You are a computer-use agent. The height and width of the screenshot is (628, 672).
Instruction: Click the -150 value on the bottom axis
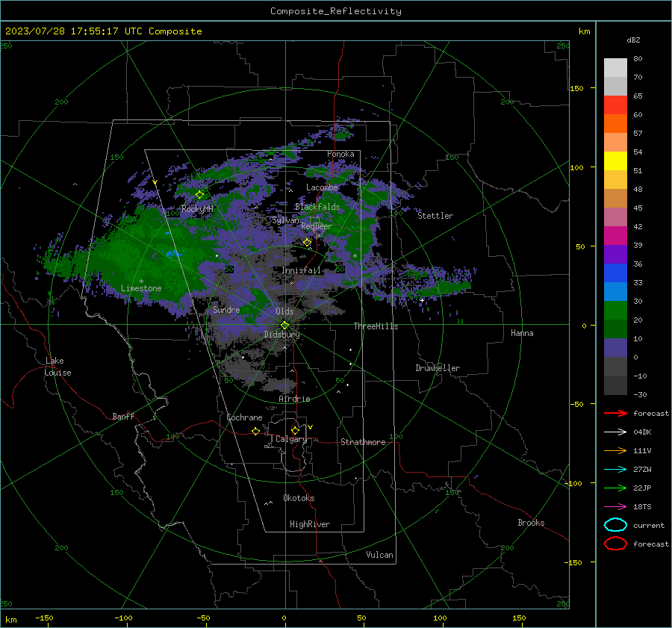[x=44, y=618]
